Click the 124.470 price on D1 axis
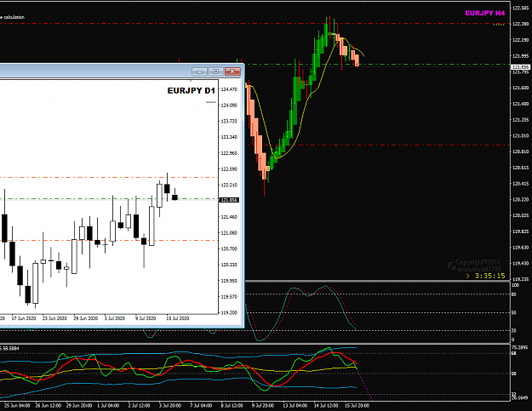Screen dimensions: 532x411 (229, 89)
